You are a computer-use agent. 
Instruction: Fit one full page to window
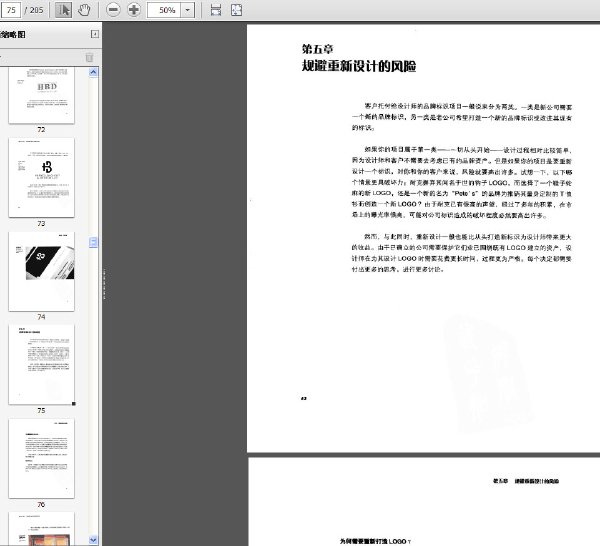236,10
